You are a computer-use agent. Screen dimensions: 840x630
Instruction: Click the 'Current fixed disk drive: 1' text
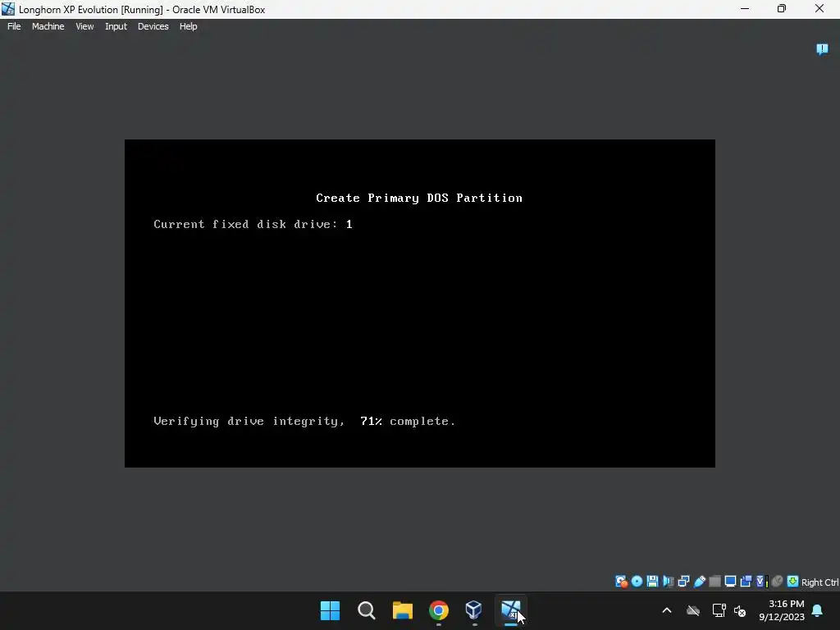click(253, 225)
